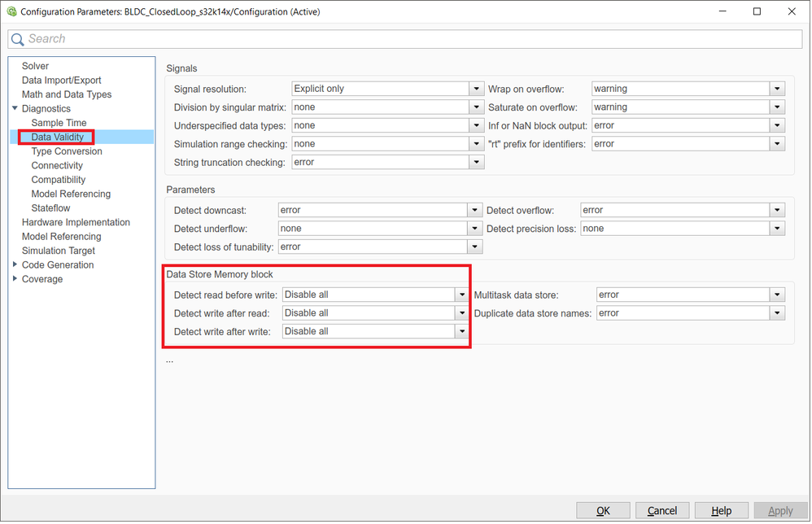Open Multitask data store dropdown
This screenshot has height=524, width=812.
coord(778,295)
